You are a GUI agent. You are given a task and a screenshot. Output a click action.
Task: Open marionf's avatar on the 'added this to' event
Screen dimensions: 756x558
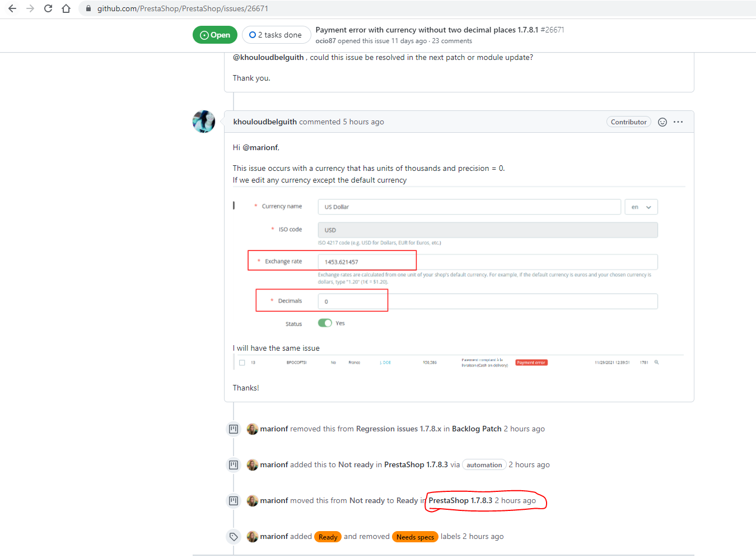click(x=253, y=465)
